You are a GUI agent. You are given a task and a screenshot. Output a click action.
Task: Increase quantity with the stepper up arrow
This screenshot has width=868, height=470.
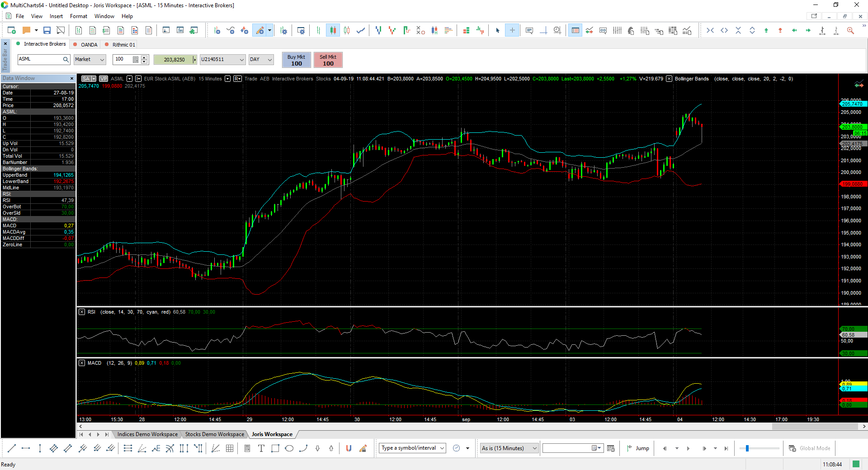(x=144, y=57)
